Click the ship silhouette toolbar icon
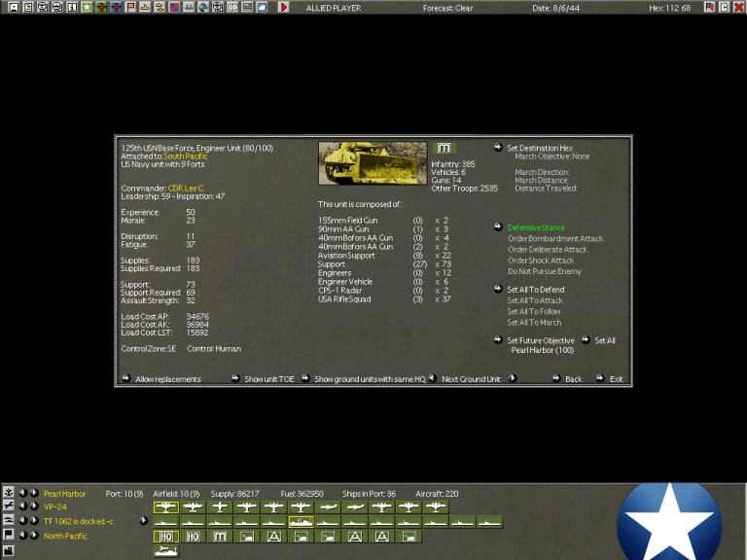 pyautogui.click(x=145, y=7)
